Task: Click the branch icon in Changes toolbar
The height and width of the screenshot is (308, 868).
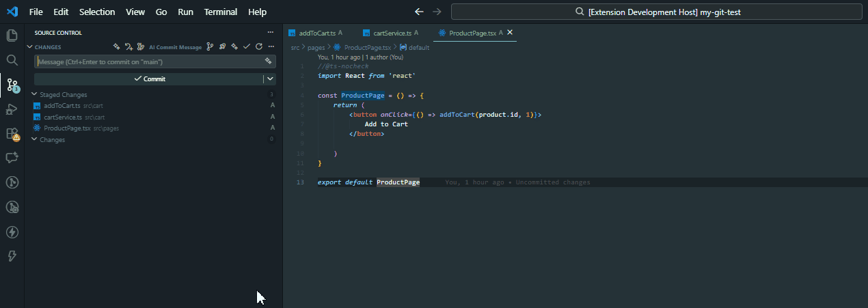Action: pos(210,47)
